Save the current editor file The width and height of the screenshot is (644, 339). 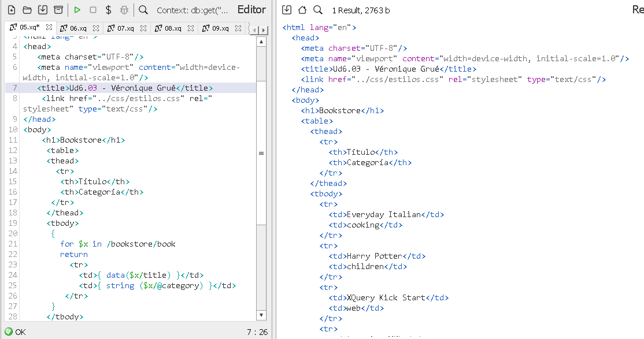pyautogui.click(x=43, y=10)
